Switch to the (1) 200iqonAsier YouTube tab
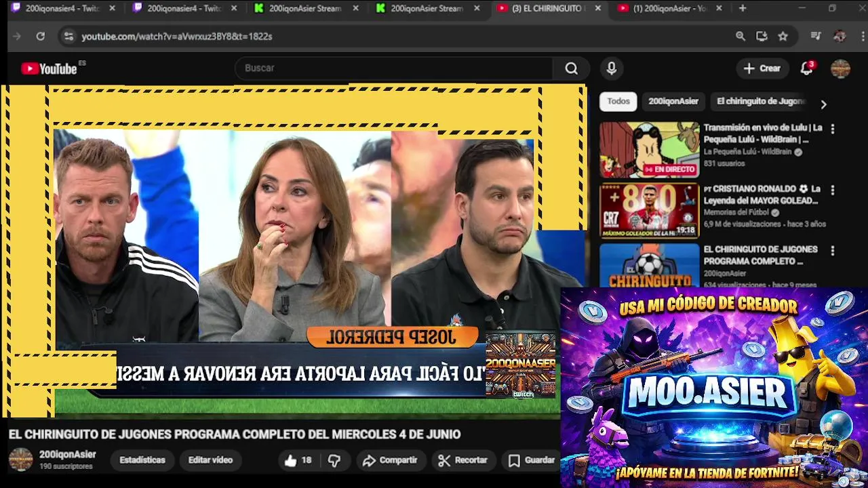Screen dimensions: 868x488 tap(671, 8)
